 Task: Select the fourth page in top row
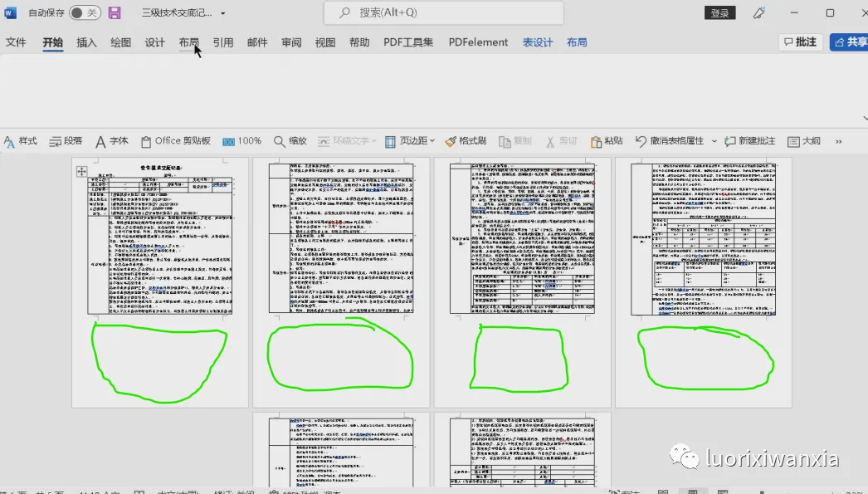click(x=704, y=282)
